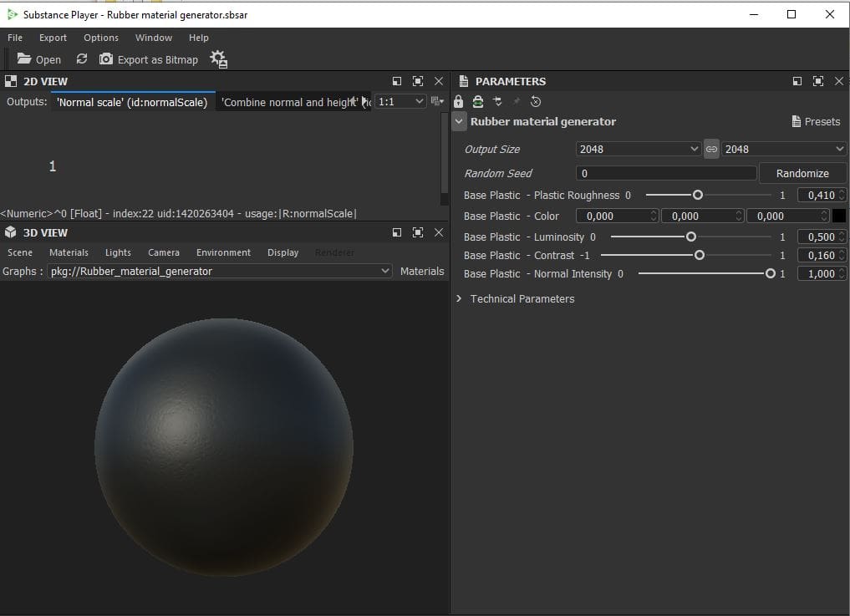The height and width of the screenshot is (616, 850).
Task: Open the Output Size height dropdown
Action: pyautogui.click(x=784, y=149)
